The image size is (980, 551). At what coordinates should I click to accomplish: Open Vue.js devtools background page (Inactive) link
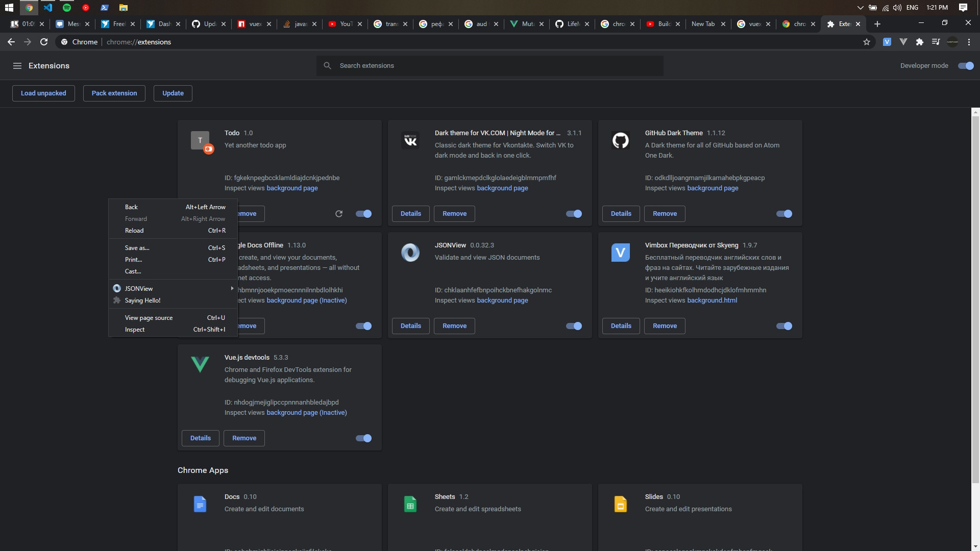tap(307, 413)
